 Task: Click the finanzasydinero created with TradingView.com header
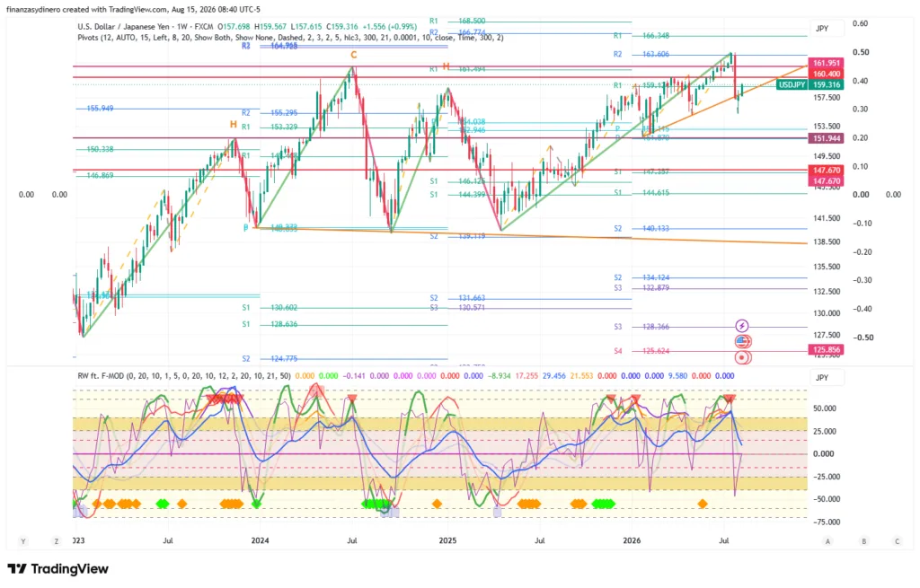(x=133, y=9)
